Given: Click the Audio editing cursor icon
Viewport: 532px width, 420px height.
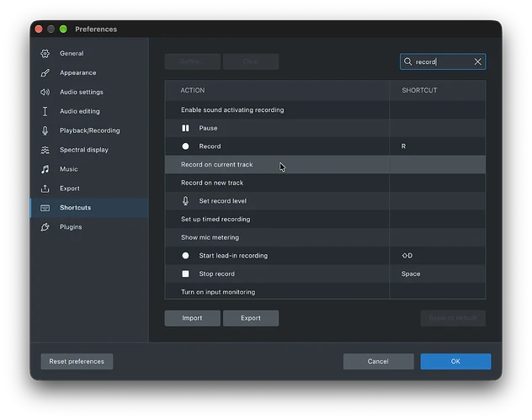Looking at the screenshot, I should [x=45, y=111].
